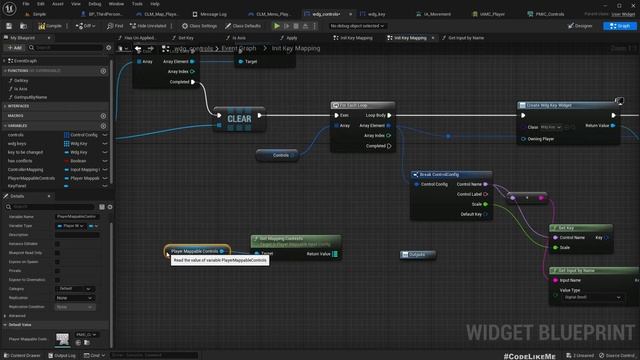Switch to the wdg_key tab
Viewport: 640px width, 360px height.
(x=373, y=14)
